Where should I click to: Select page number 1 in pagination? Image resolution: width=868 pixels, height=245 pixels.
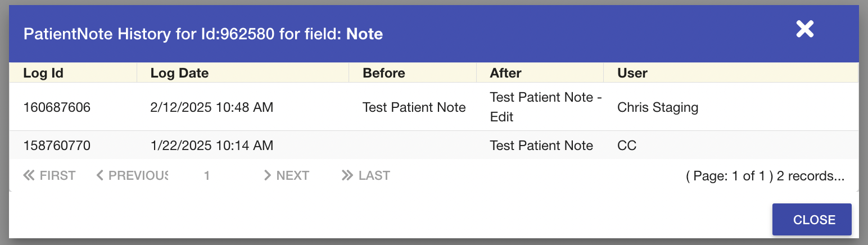pos(207,176)
